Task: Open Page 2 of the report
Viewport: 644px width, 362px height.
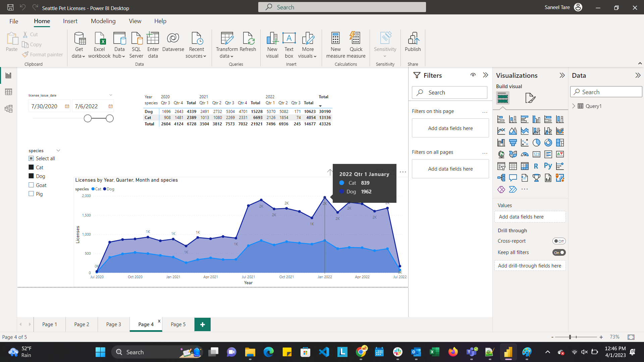Action: [x=81, y=324]
